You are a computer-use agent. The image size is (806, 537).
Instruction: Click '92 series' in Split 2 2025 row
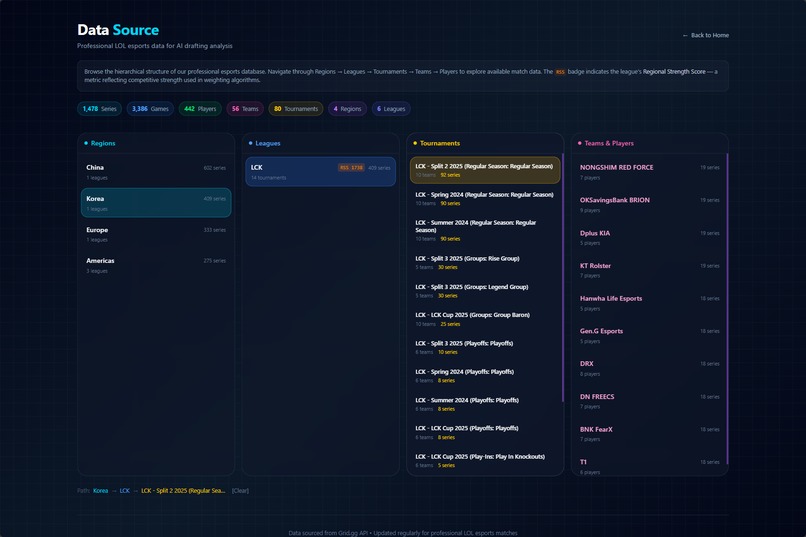pos(450,175)
